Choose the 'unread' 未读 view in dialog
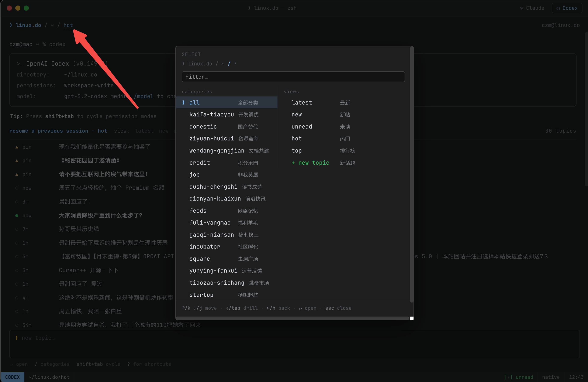The image size is (588, 382). tap(343, 127)
